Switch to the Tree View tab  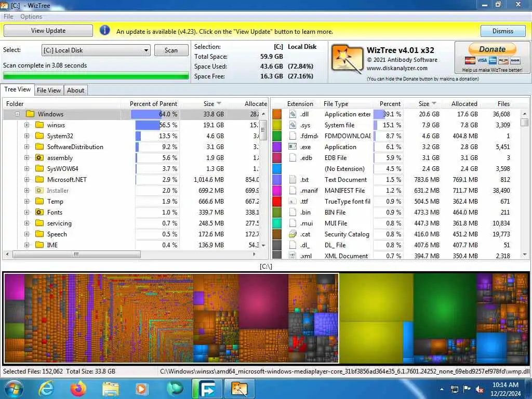(17, 89)
